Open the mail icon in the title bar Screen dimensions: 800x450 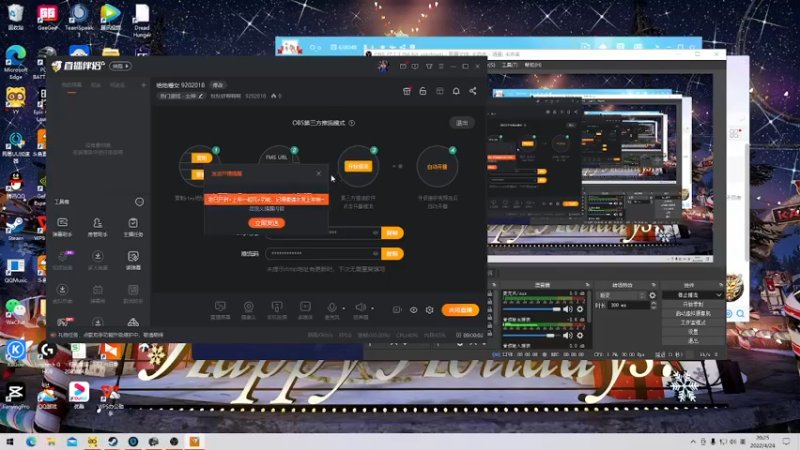click(x=403, y=66)
